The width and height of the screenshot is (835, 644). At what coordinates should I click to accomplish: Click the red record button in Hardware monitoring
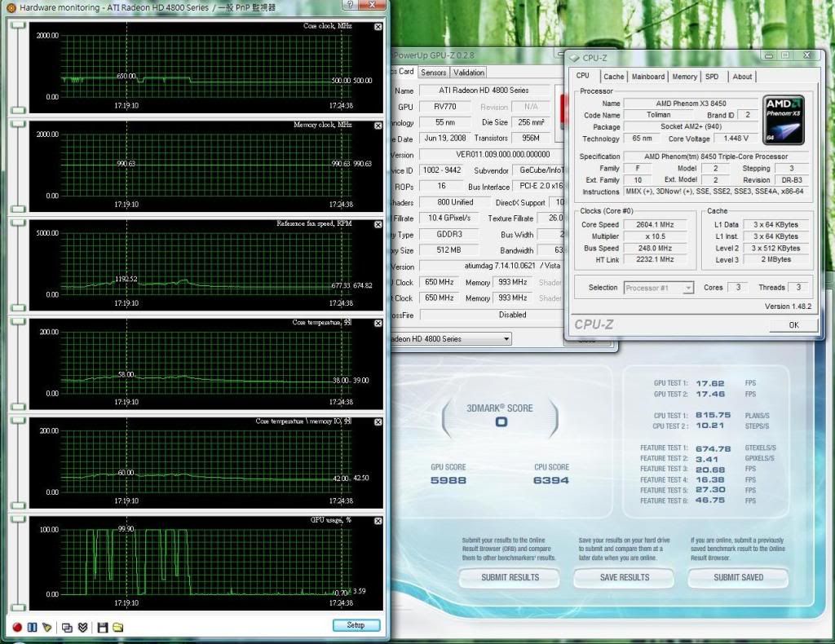click(17, 628)
